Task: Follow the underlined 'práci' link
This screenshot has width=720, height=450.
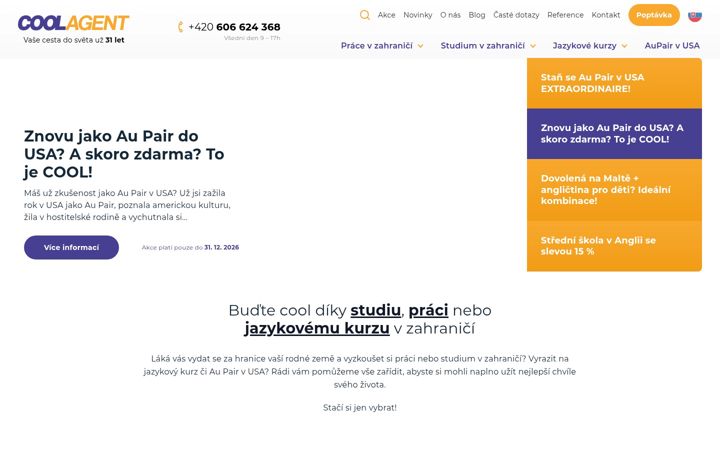Action: tap(428, 310)
